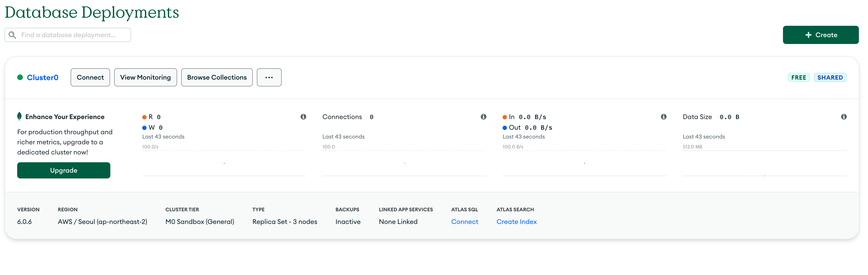Open the Cluster0 name link
The image size is (868, 275).
pyautogui.click(x=43, y=77)
